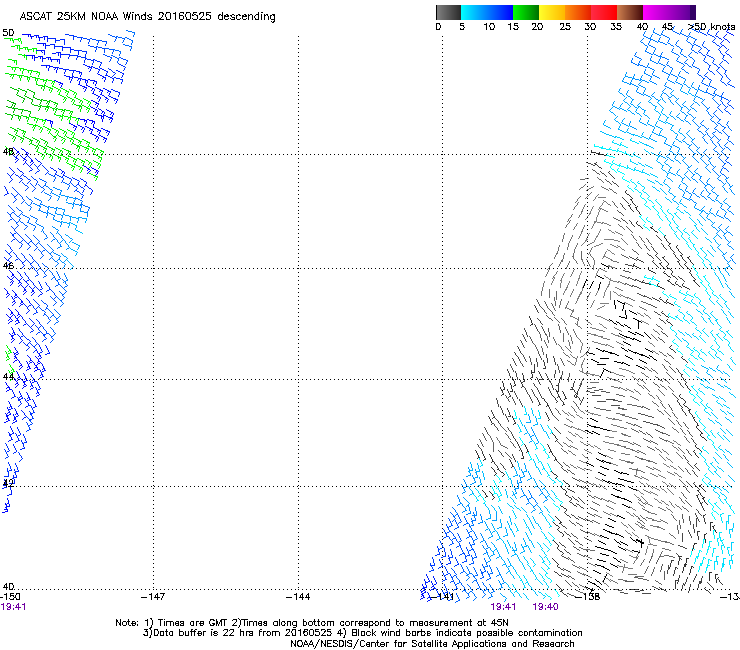Screen dimensions: 740x650
Task: Click the cyan-blue 5-15 knots legend segment
Action: tap(487, 12)
